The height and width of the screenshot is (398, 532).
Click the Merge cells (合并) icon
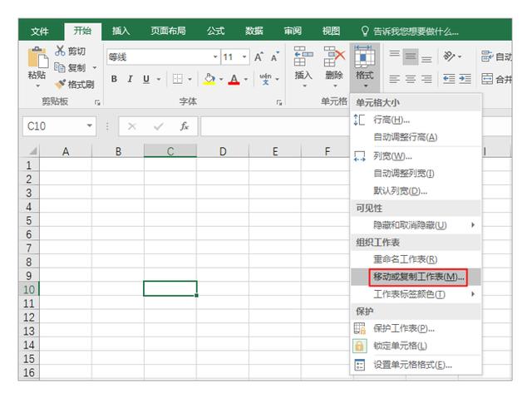click(x=487, y=79)
